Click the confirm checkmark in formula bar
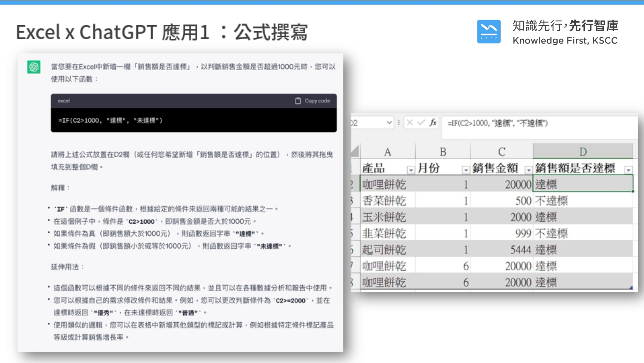 (x=421, y=123)
